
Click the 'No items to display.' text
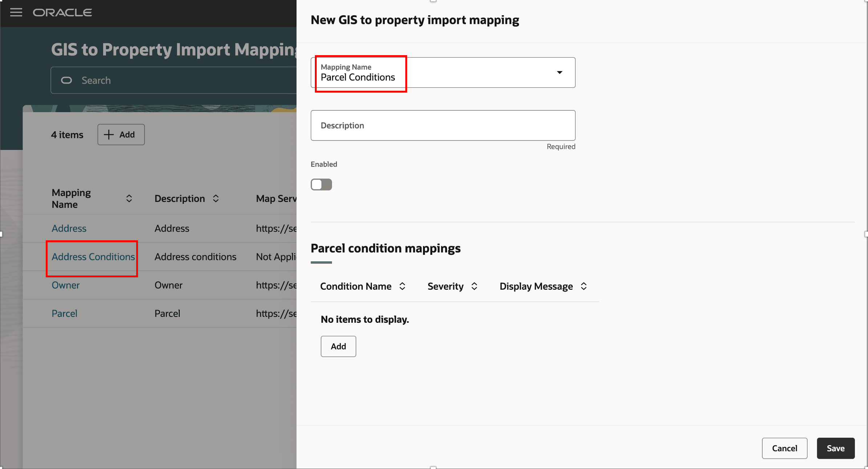(x=365, y=319)
